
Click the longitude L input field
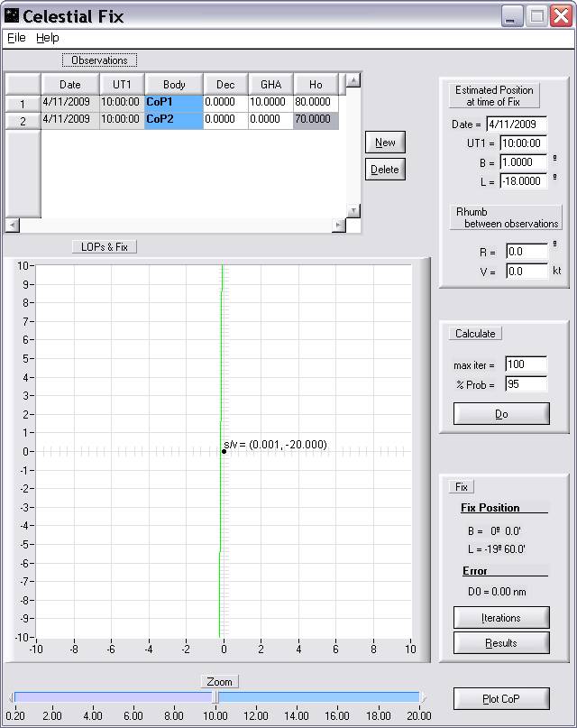tap(523, 180)
